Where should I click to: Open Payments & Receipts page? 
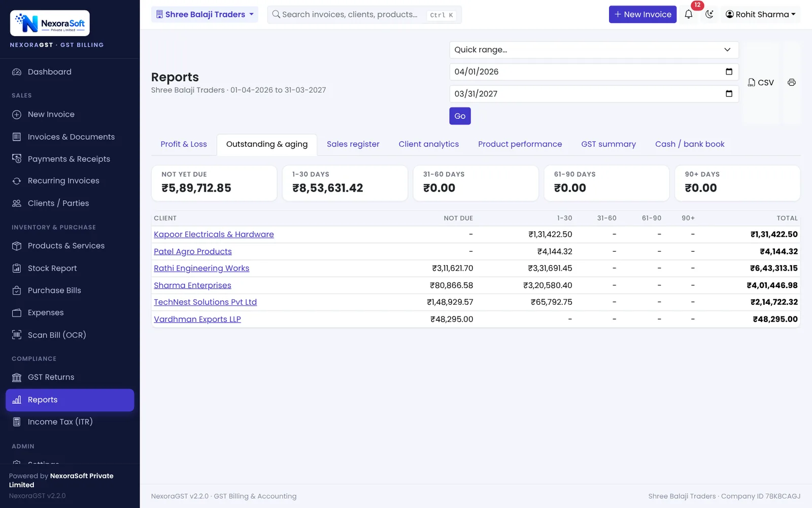[70, 159]
